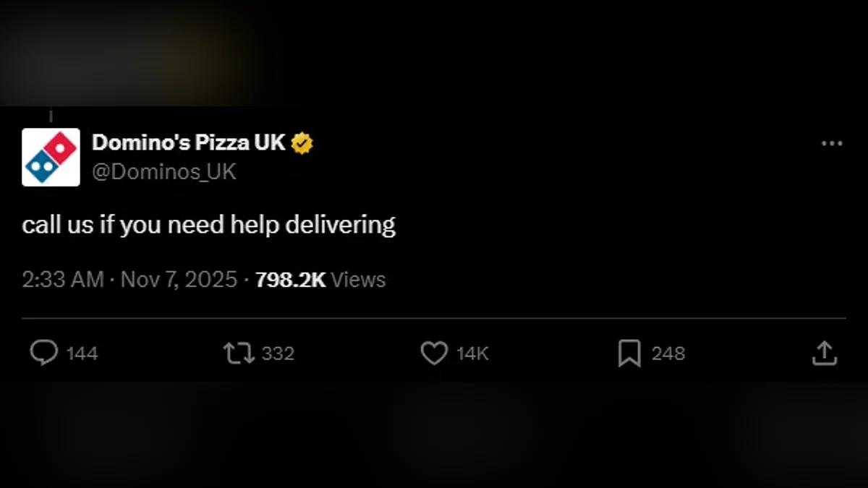Click the Domino's Pizza UK display name
Screen dimensions: 868x488
tap(189, 143)
